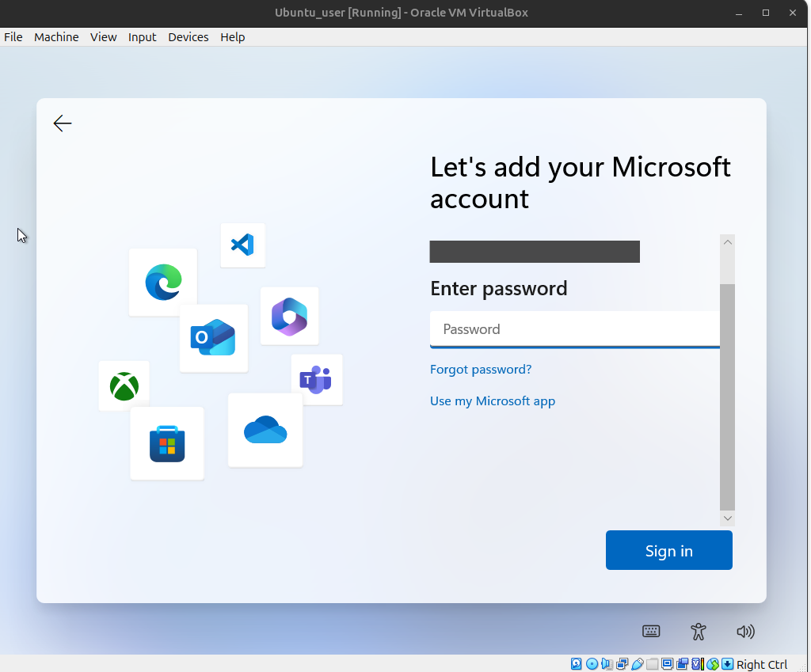
Task: Click the scrollbar down arrow
Action: [x=727, y=518]
